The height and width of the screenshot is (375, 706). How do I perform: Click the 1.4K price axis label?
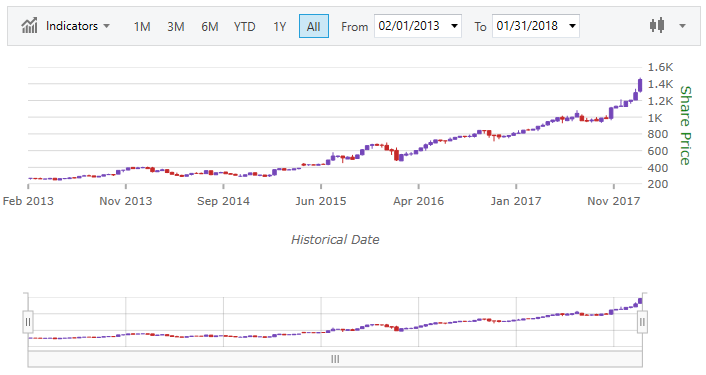660,84
